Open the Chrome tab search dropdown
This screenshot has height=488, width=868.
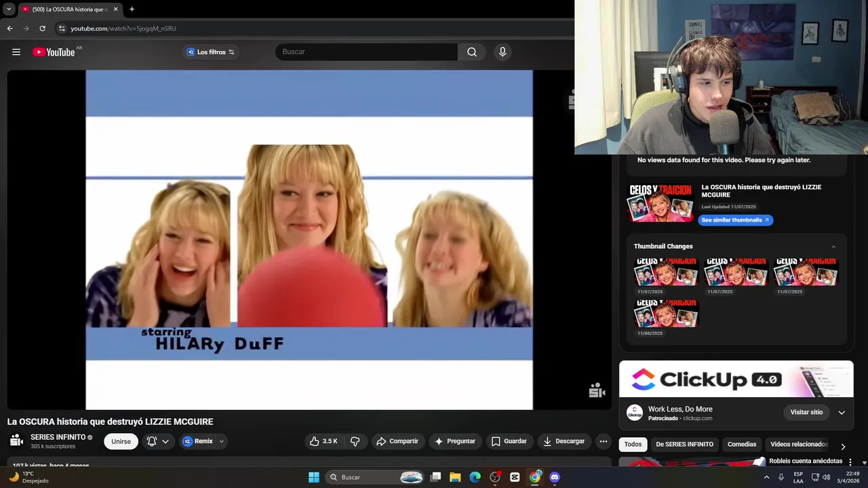[x=9, y=9]
